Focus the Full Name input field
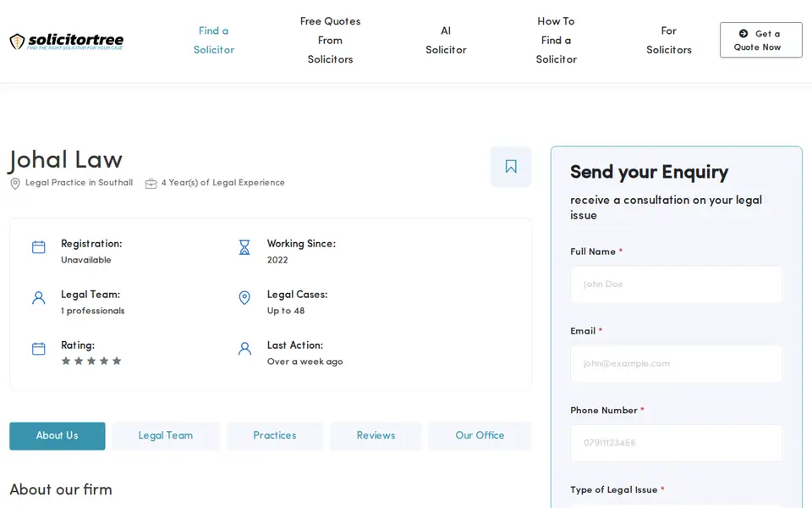This screenshot has height=508, width=812. coord(677,284)
